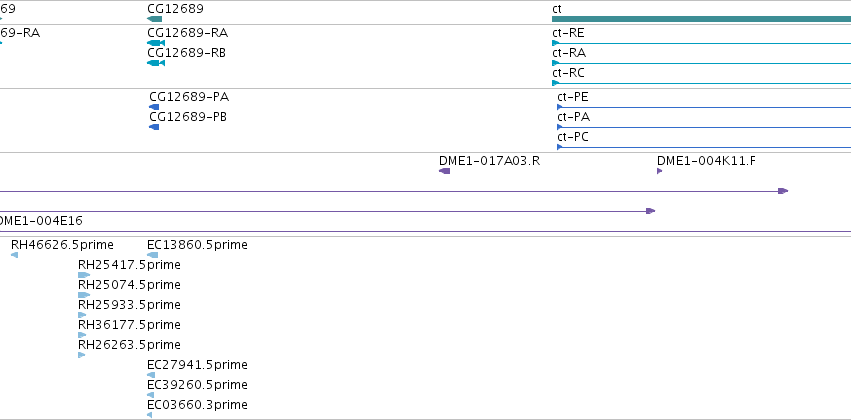The width and height of the screenshot is (851, 420).
Task: Click the RH25074.5prime label
Action: [x=129, y=285]
